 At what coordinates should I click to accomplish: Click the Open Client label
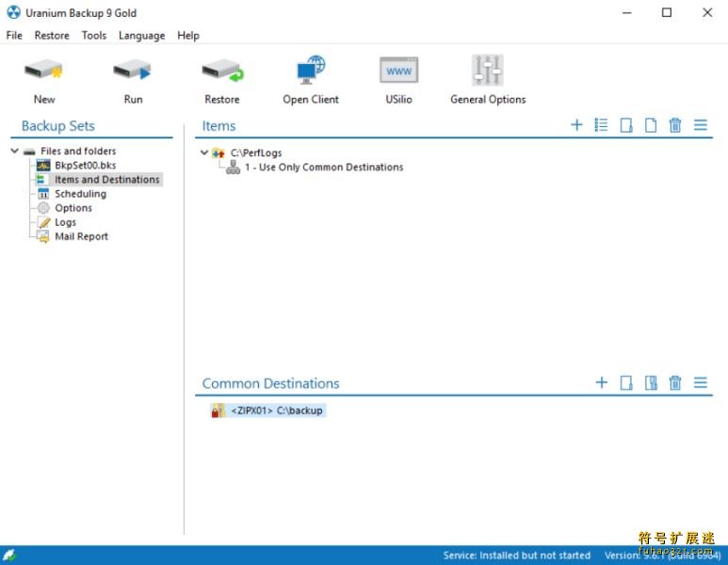click(311, 100)
